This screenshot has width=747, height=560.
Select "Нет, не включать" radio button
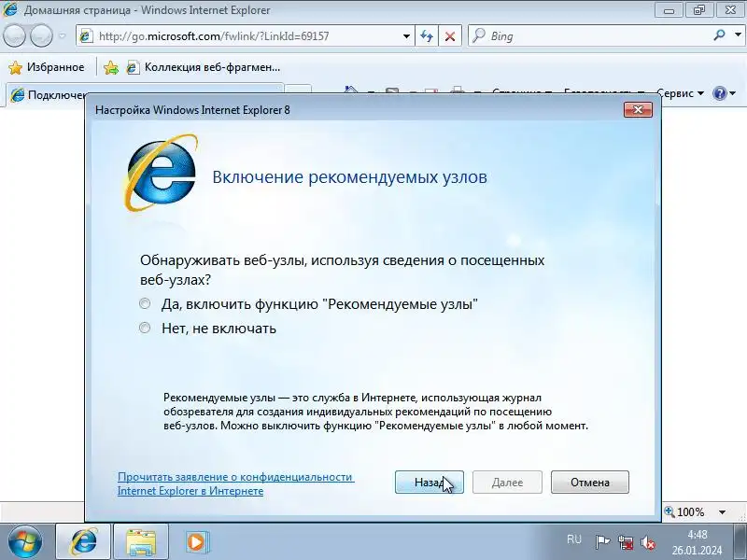click(x=145, y=329)
